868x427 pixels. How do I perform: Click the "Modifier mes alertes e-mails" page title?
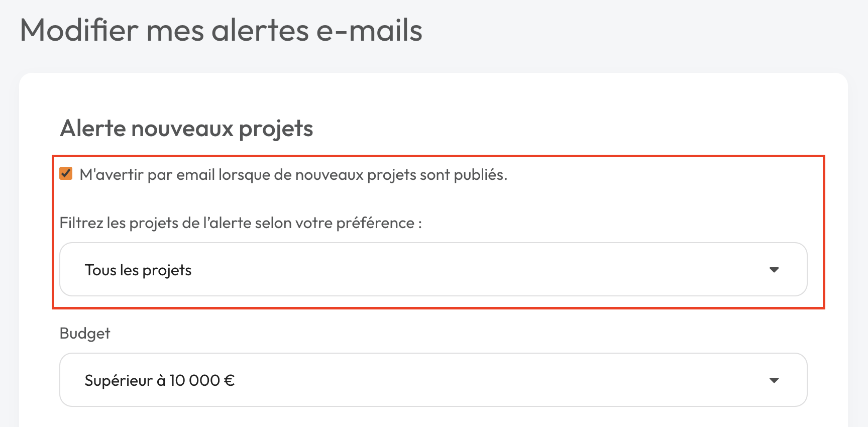[x=221, y=30]
